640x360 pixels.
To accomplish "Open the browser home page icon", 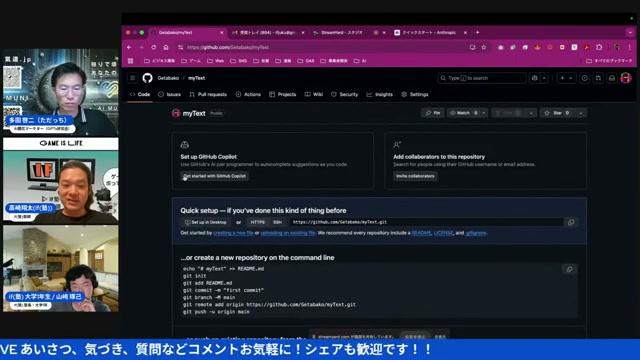I will pos(166,47).
